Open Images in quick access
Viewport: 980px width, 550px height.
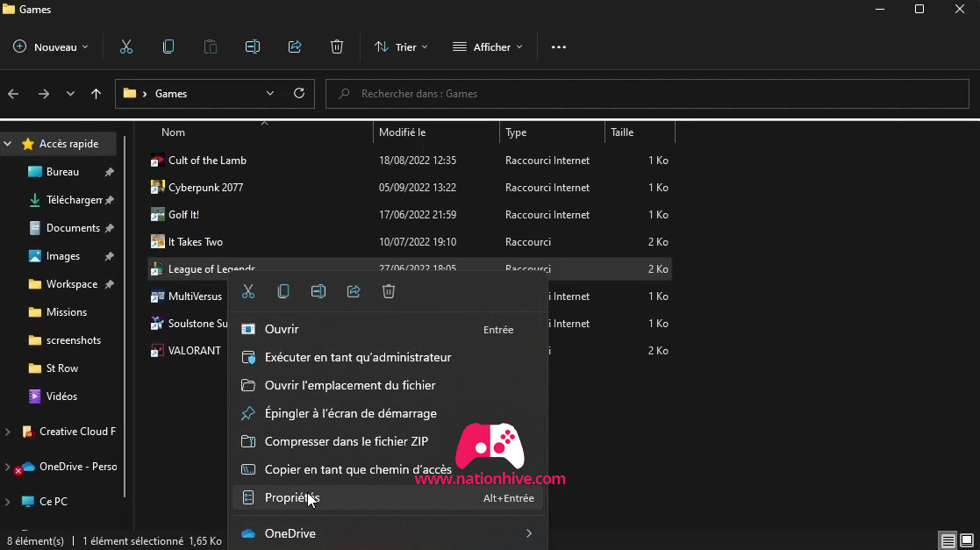[62, 256]
